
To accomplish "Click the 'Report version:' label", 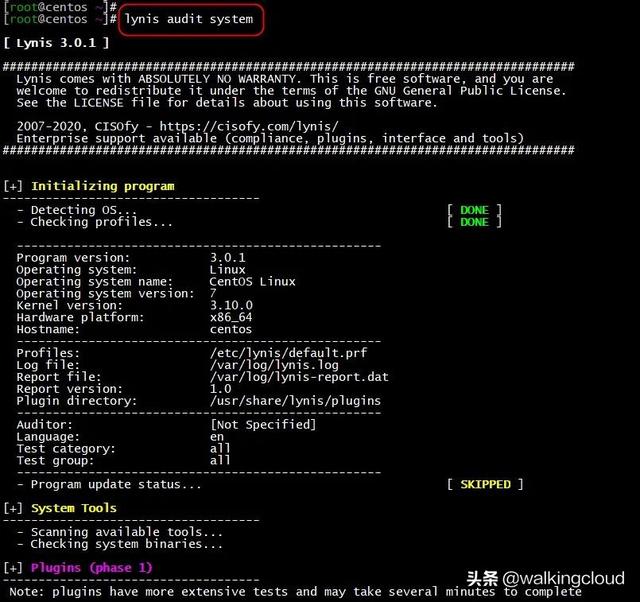I will pyautogui.click(x=69, y=389).
